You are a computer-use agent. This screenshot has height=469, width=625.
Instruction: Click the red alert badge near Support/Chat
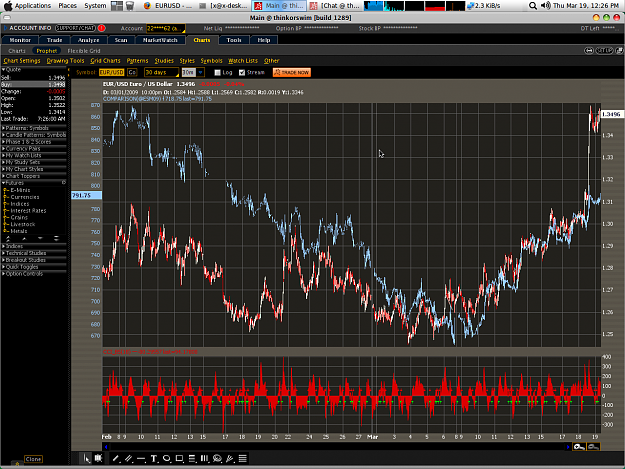102,28
